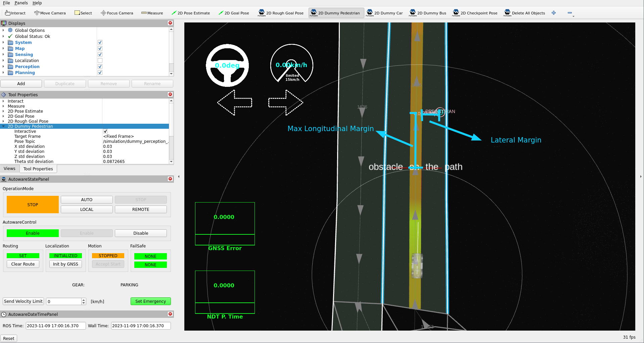Activate the 2D Goal Pose tool
Screen dimensions: 644x343
pyautogui.click(x=234, y=13)
